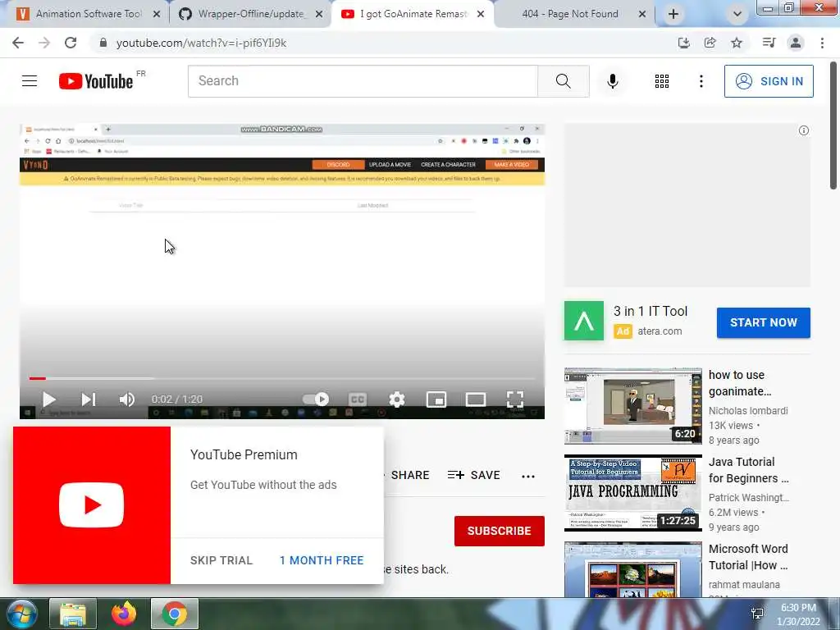Open video settings gear
Image resolution: width=840 pixels, height=630 pixels.
pos(396,399)
